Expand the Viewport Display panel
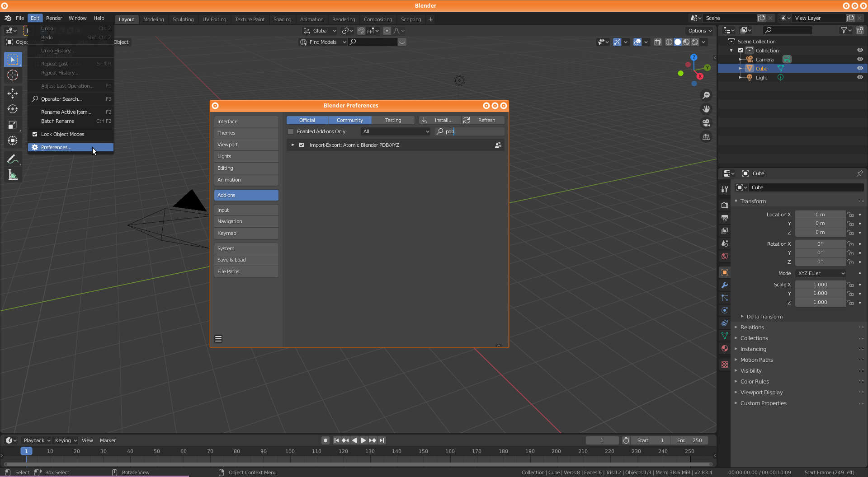This screenshot has width=868, height=477. point(761,393)
